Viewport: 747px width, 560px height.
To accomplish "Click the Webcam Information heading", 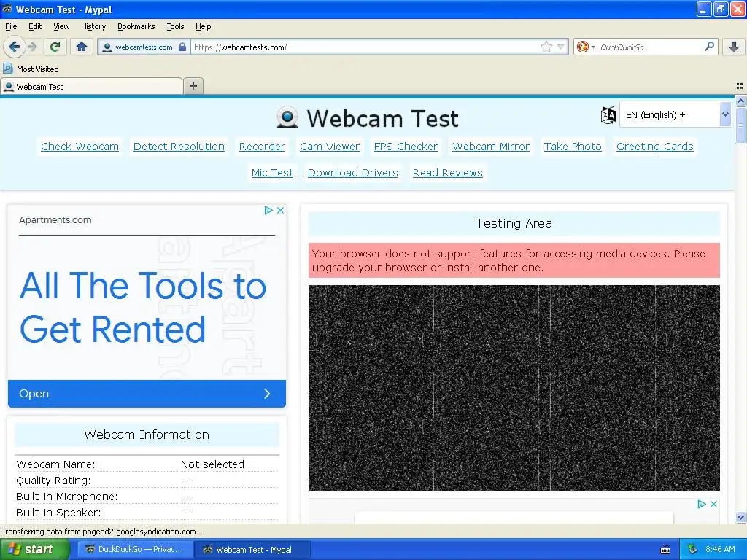I will tap(147, 435).
